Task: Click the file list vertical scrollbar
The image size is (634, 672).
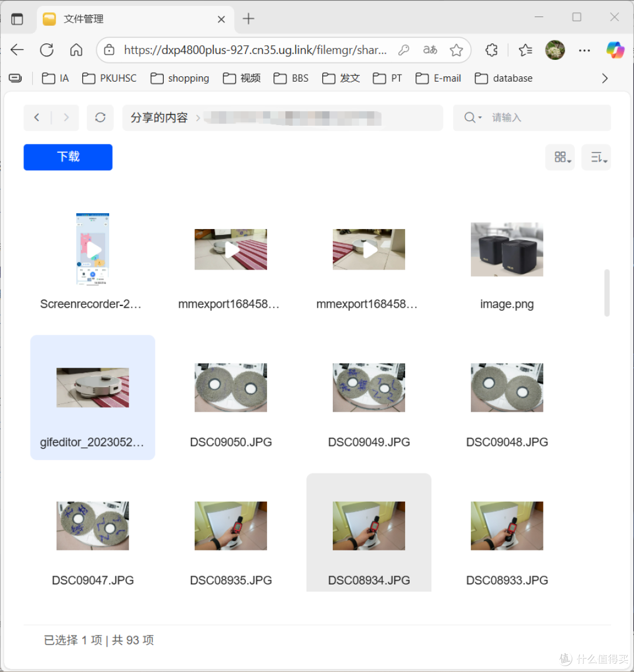Action: tap(606, 293)
